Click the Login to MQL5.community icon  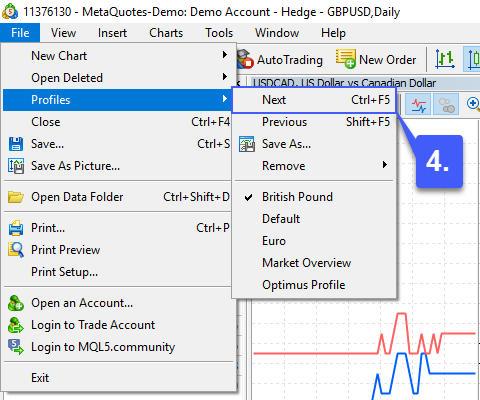(x=16, y=347)
